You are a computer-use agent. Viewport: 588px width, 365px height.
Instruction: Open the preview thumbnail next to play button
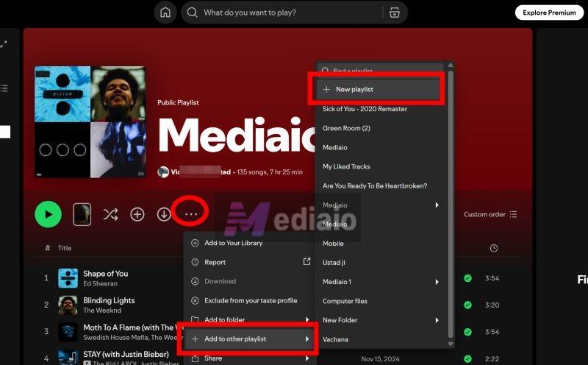click(82, 214)
